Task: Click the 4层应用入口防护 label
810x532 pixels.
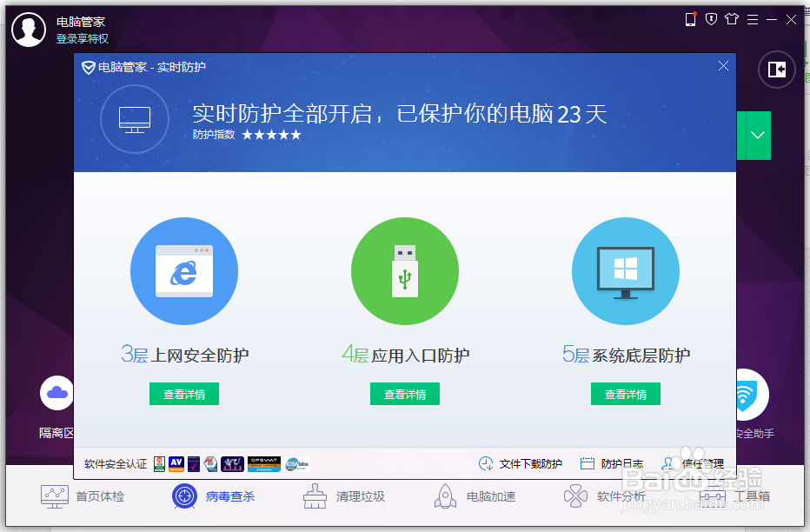Action: tap(406, 355)
